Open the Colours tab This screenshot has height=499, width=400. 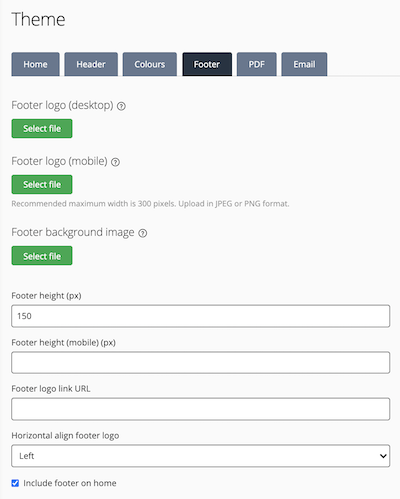point(150,64)
